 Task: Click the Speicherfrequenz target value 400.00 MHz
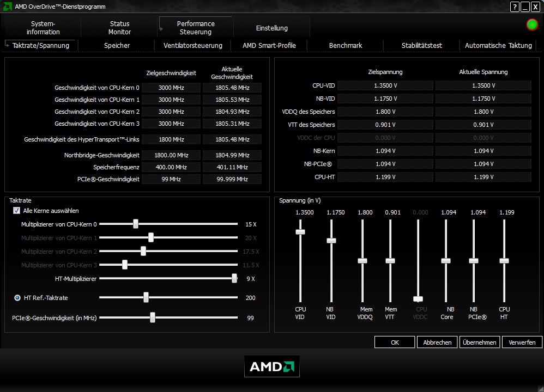[x=171, y=167]
